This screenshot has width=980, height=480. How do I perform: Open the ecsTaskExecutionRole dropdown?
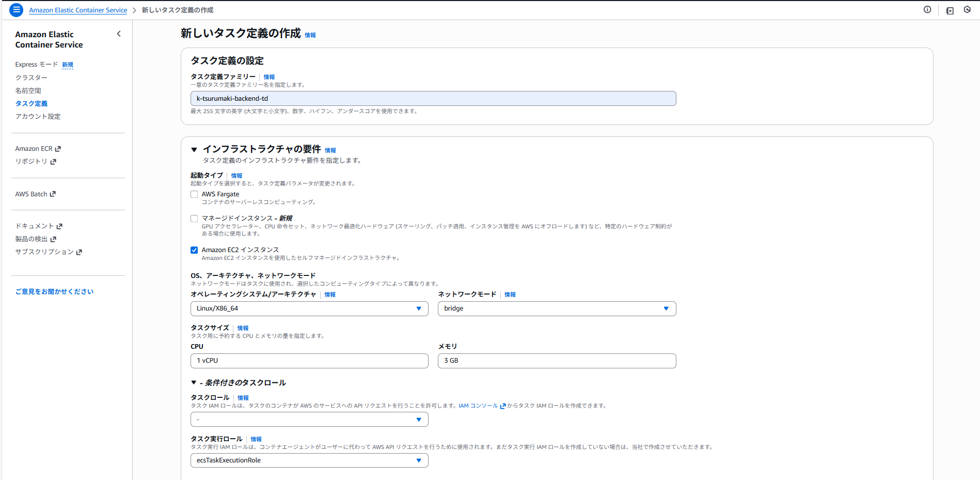(309, 460)
